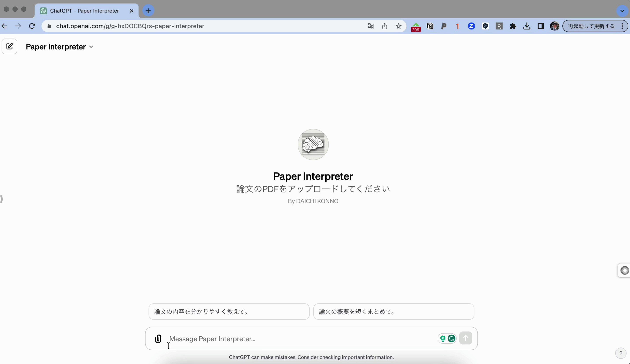Share this page icon in address bar
630x364 pixels.
point(385,26)
